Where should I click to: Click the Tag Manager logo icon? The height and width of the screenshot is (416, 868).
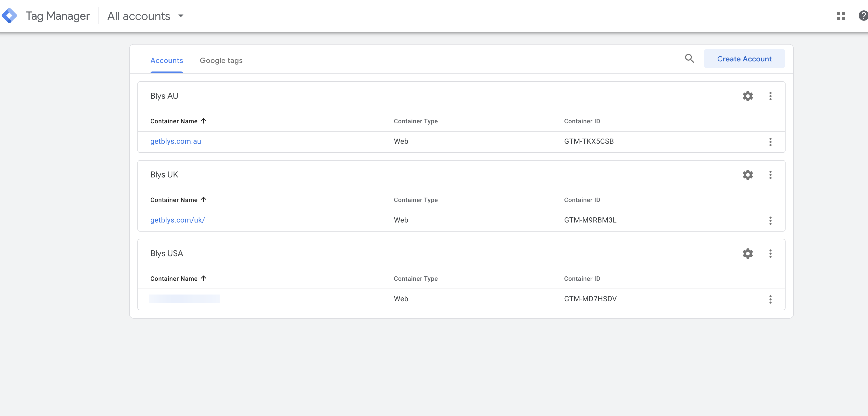coord(9,16)
